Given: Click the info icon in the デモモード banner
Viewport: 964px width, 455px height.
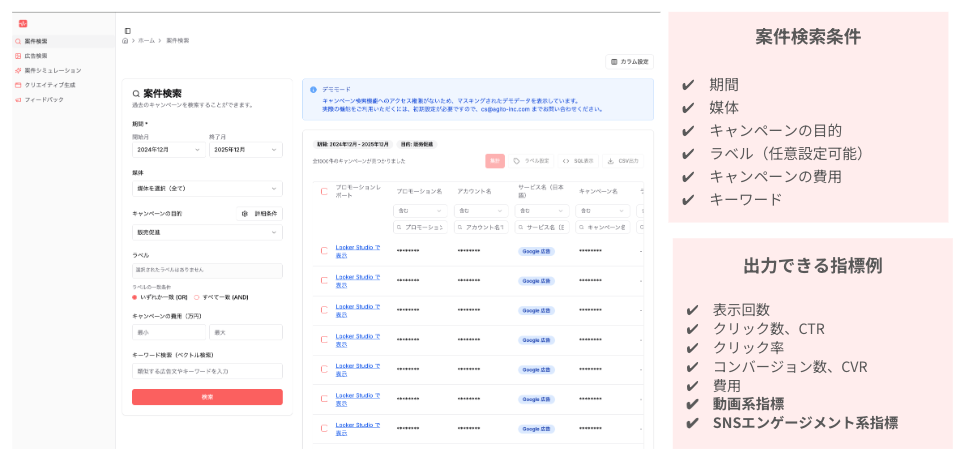Looking at the screenshot, I should (314, 90).
